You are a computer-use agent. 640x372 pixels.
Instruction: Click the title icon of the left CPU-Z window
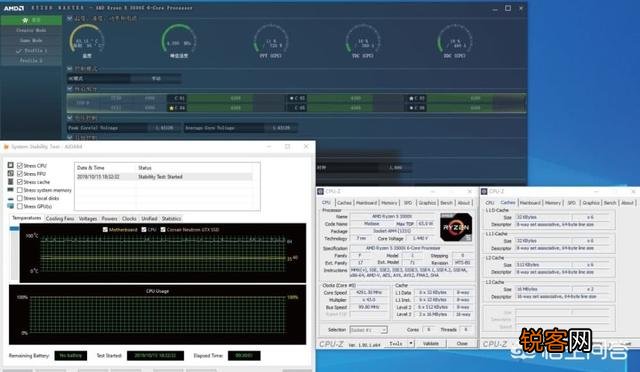[x=321, y=191]
